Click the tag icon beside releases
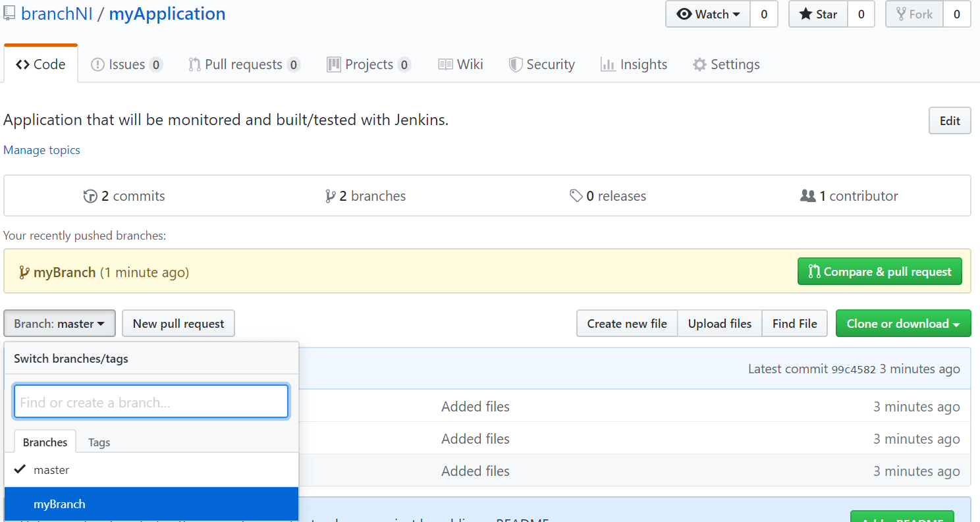Image resolution: width=980 pixels, height=522 pixels. [x=577, y=196]
